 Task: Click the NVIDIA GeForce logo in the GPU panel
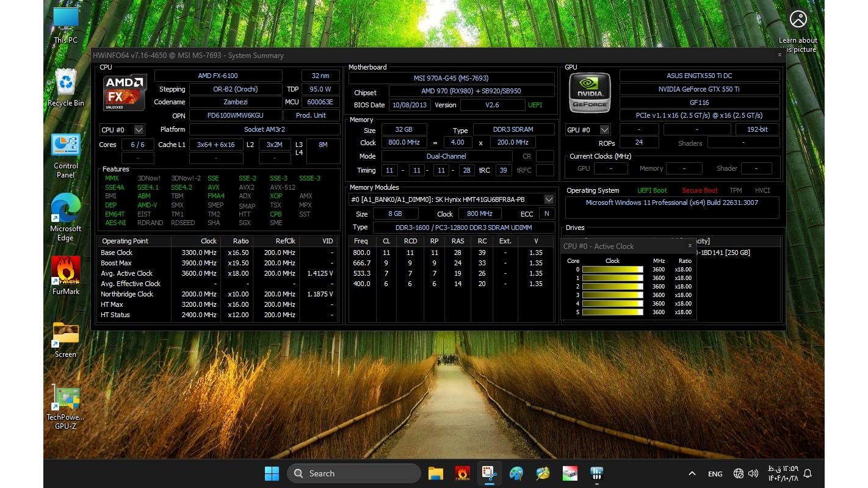point(590,93)
